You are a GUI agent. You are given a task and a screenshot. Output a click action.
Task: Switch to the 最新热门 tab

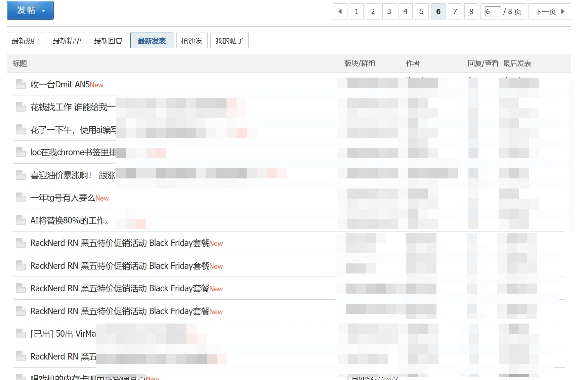pos(26,40)
